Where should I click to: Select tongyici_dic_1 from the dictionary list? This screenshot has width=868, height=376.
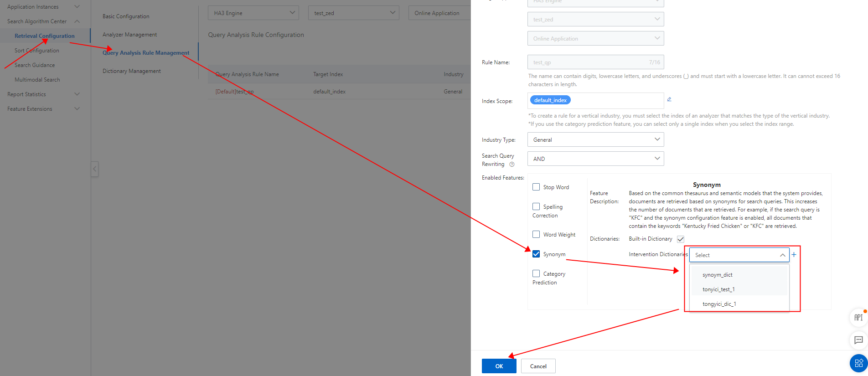coord(739,304)
